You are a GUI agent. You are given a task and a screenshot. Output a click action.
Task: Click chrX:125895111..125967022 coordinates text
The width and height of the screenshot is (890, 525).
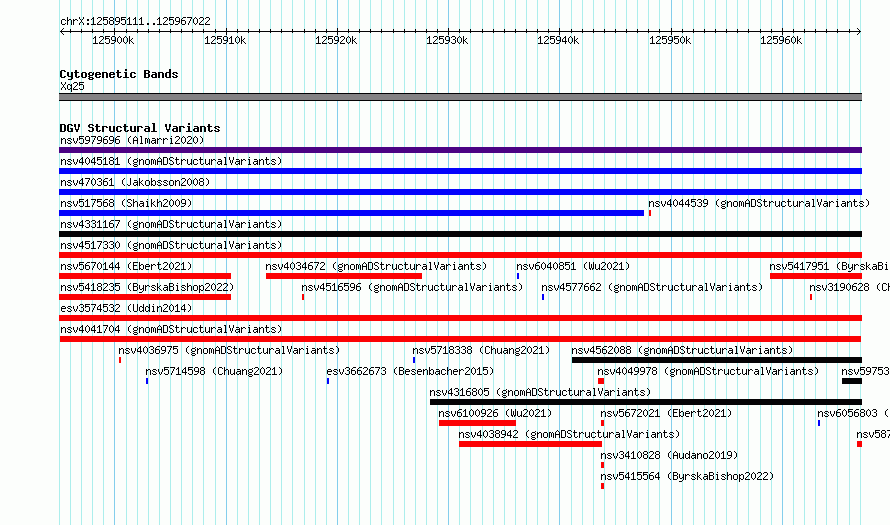(x=135, y=21)
